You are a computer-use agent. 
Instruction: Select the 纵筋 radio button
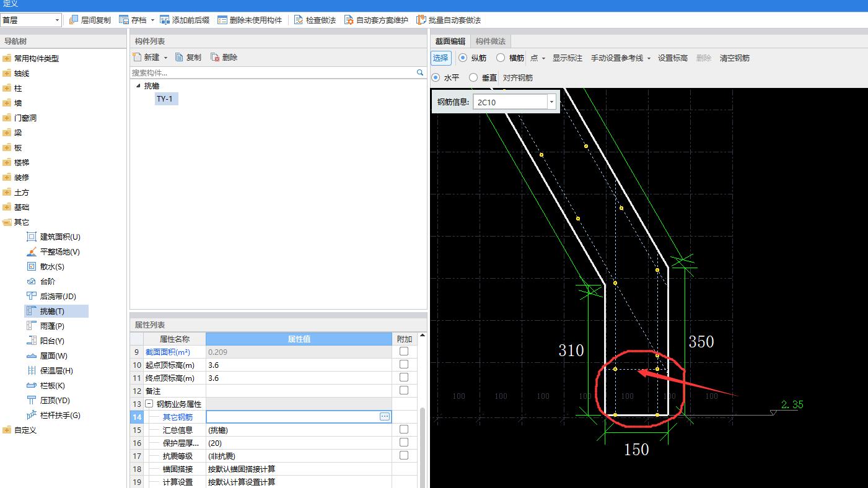tap(463, 58)
